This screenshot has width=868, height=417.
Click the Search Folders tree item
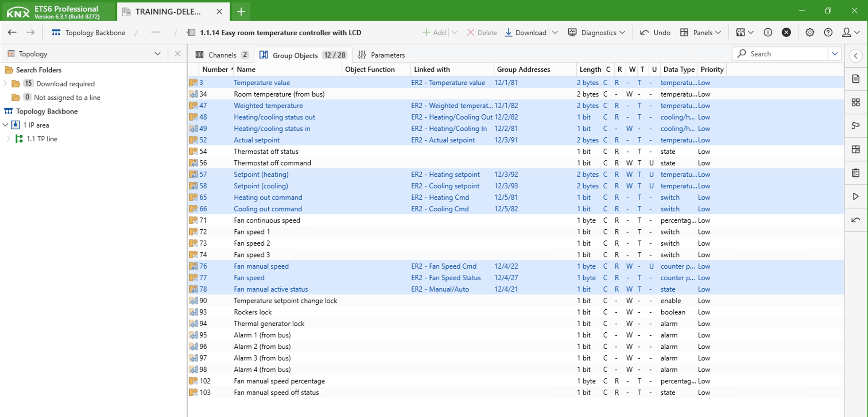pos(39,70)
